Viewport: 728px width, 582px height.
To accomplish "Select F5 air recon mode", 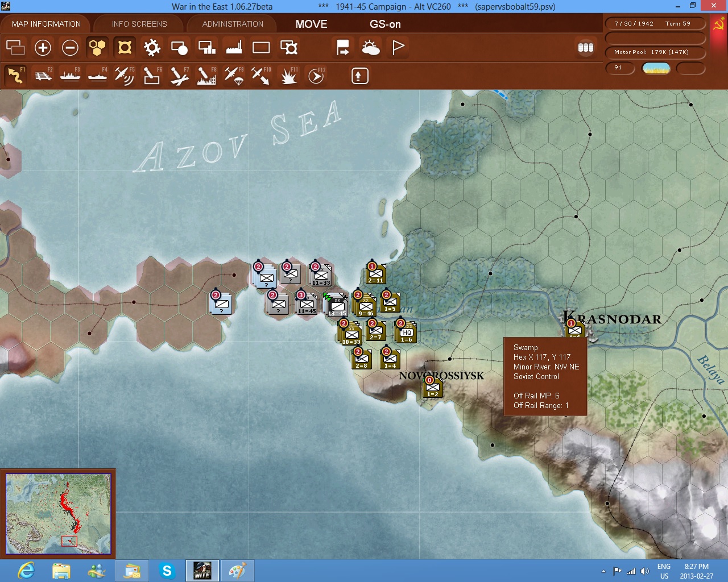I will [125, 75].
